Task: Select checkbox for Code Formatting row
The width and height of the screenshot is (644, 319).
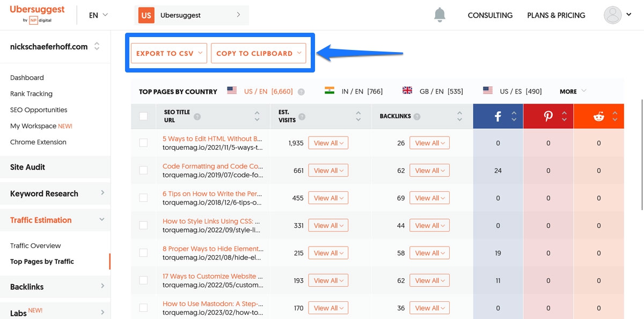Action: [143, 170]
